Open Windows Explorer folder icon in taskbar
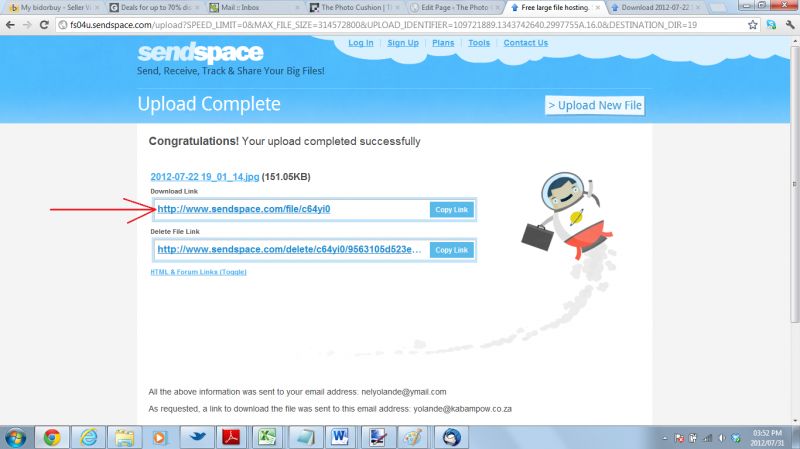This screenshot has height=449, width=800. tap(124, 437)
